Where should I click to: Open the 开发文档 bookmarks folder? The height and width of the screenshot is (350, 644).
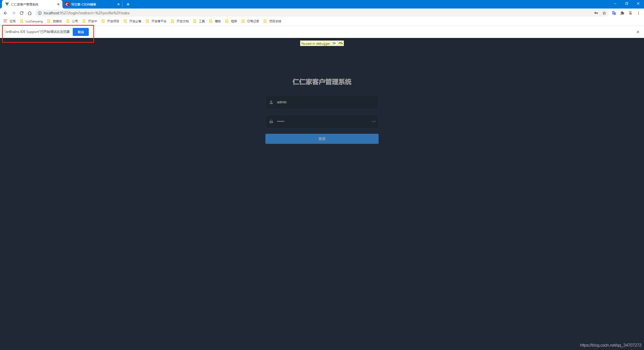pyautogui.click(x=180, y=21)
